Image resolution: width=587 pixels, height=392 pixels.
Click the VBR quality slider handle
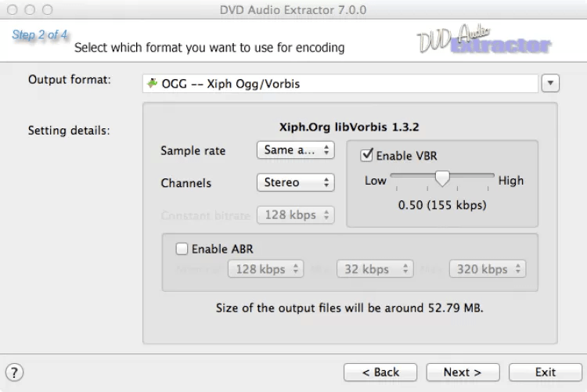442,179
